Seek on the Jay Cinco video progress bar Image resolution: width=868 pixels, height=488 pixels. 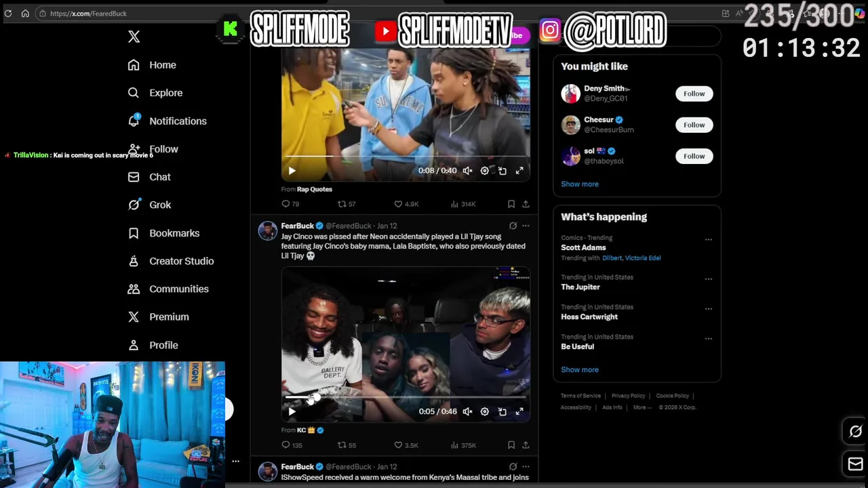tap(406, 397)
